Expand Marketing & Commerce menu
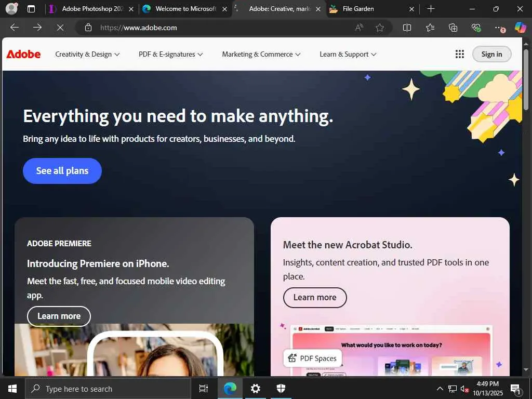The width and height of the screenshot is (532, 399). (x=261, y=54)
